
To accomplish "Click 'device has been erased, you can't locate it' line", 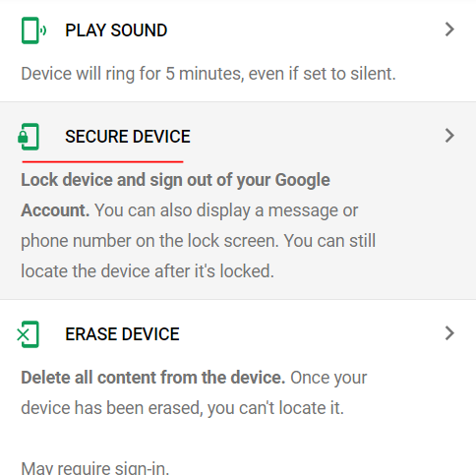I will pyautogui.click(x=183, y=408).
